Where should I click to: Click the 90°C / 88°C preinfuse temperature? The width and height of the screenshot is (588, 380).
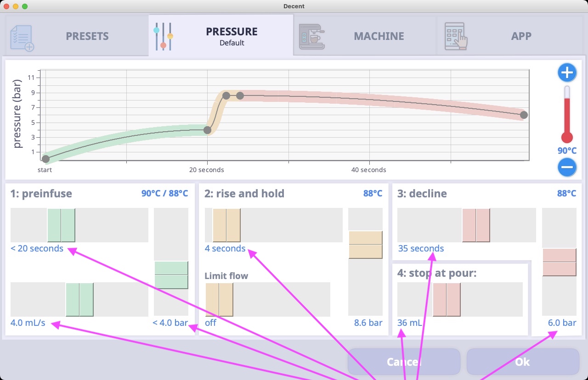164,194
